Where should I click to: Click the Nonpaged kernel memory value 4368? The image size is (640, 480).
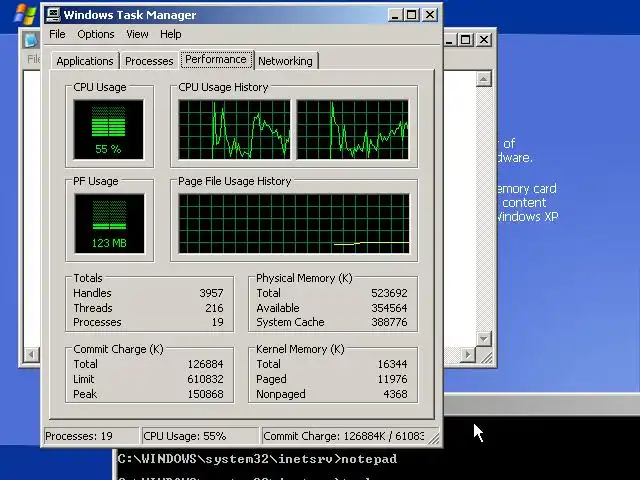click(395, 394)
